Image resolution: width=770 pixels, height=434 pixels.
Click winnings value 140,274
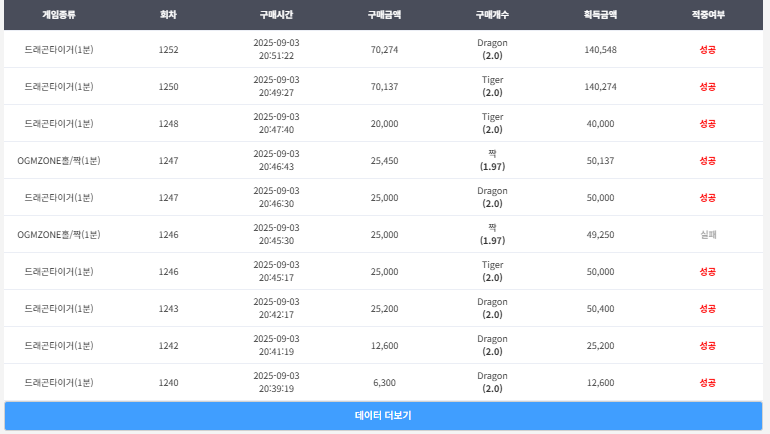tap(601, 86)
